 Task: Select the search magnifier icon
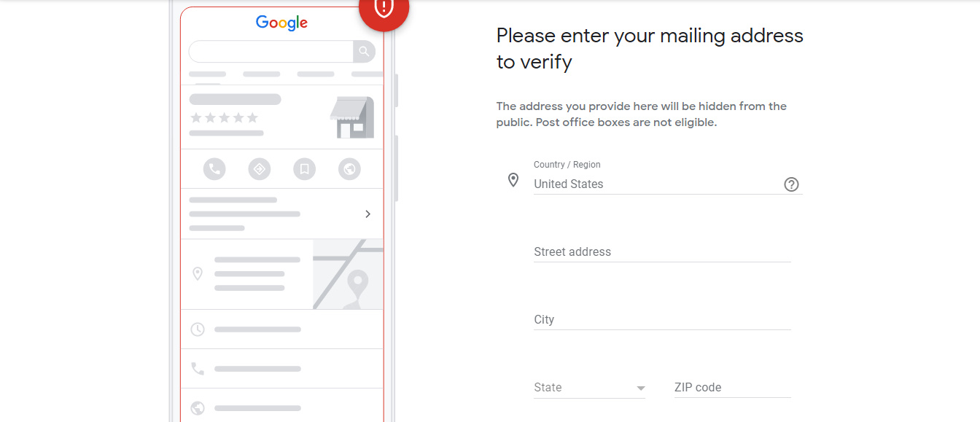[363, 51]
